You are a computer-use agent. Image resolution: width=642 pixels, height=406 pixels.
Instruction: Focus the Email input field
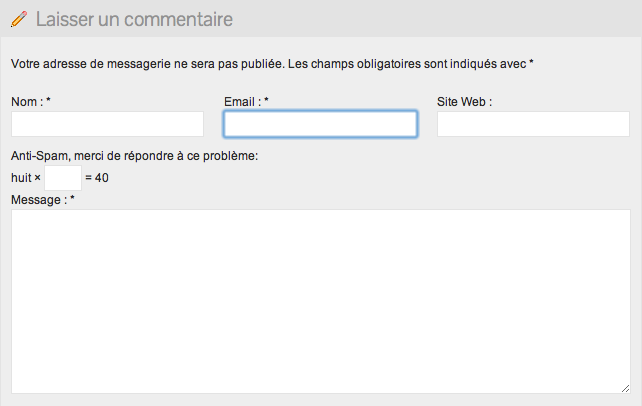click(x=321, y=124)
